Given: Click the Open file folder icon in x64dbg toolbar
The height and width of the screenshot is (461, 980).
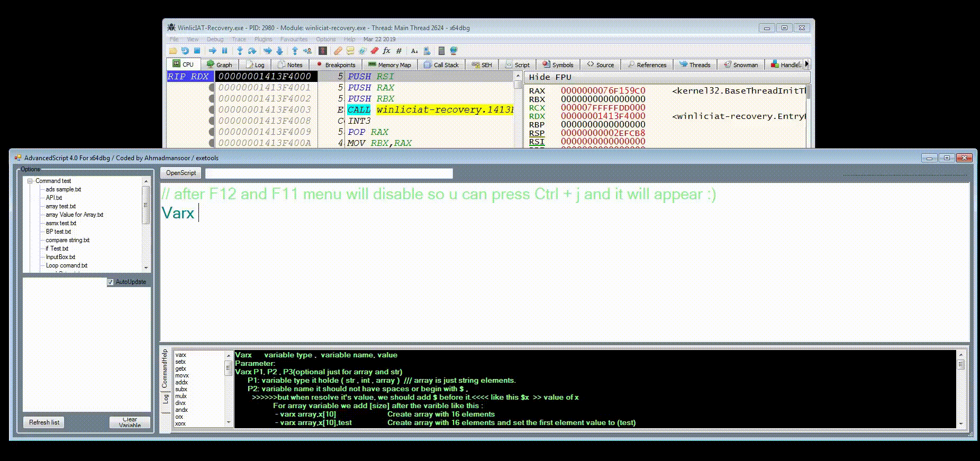Looking at the screenshot, I should 173,51.
